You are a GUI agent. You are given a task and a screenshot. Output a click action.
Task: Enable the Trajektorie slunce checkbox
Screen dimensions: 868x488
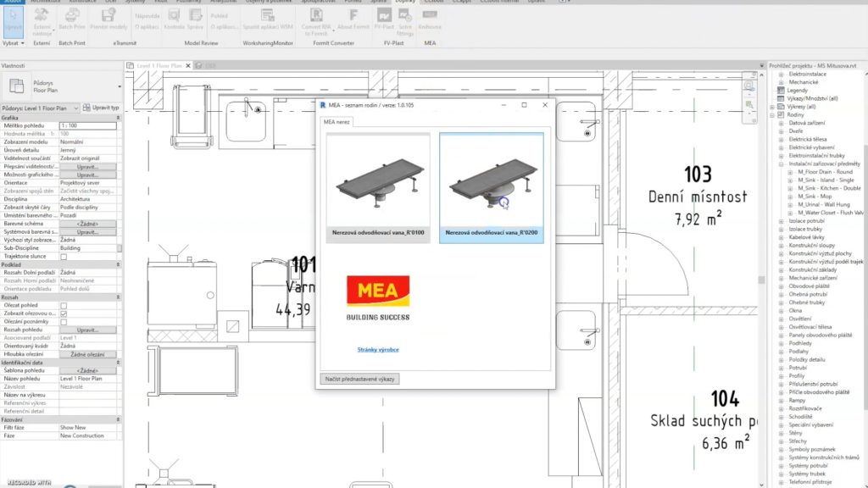tap(64, 255)
